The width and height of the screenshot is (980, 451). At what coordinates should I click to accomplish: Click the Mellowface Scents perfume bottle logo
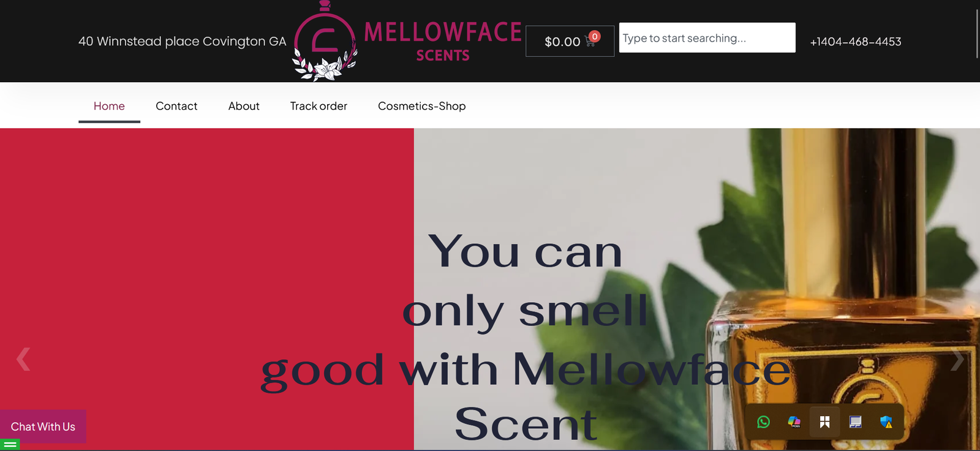(x=325, y=41)
